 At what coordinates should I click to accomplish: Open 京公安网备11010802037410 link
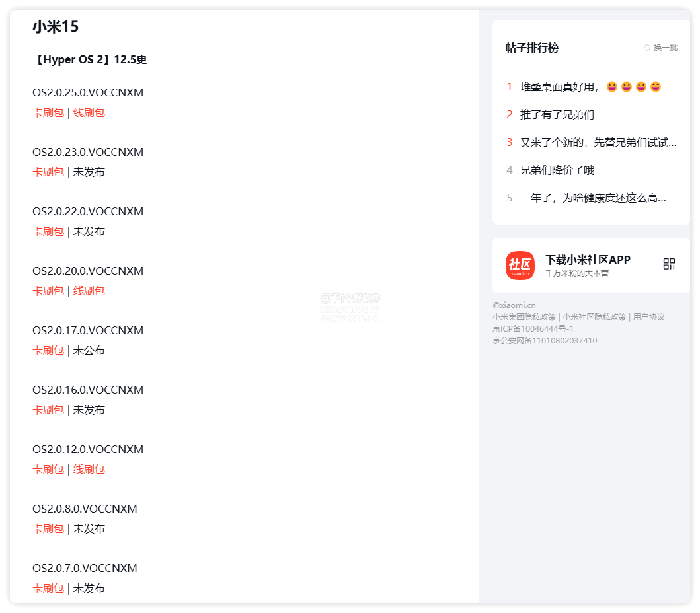pos(545,341)
